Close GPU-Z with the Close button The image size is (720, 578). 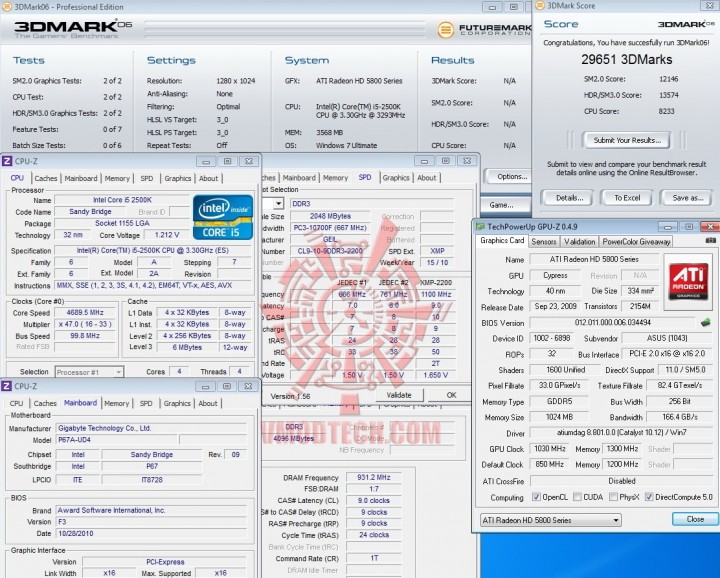click(x=695, y=519)
